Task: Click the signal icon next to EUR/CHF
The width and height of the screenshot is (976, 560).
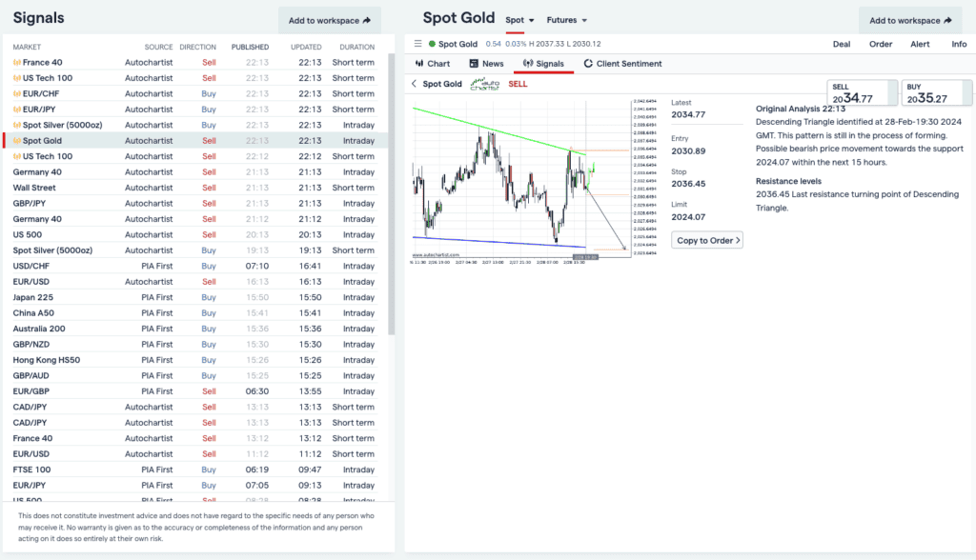Action: click(17, 94)
